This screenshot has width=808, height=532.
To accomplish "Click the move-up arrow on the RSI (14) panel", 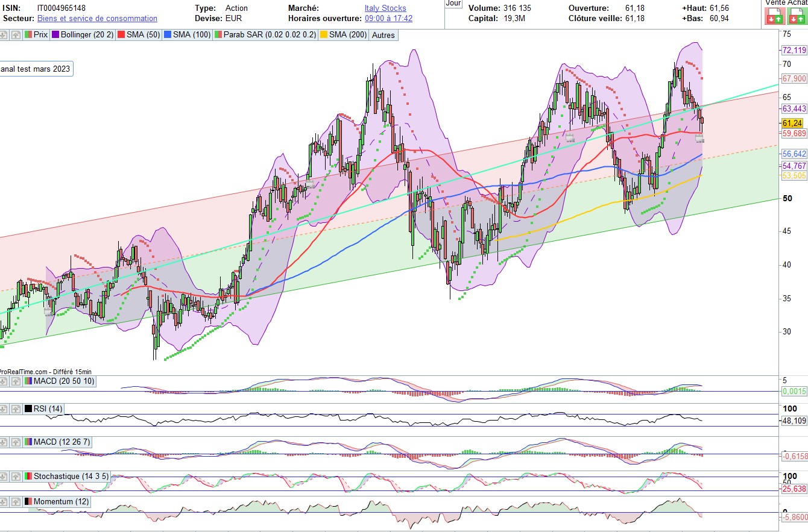I will coord(16,409).
